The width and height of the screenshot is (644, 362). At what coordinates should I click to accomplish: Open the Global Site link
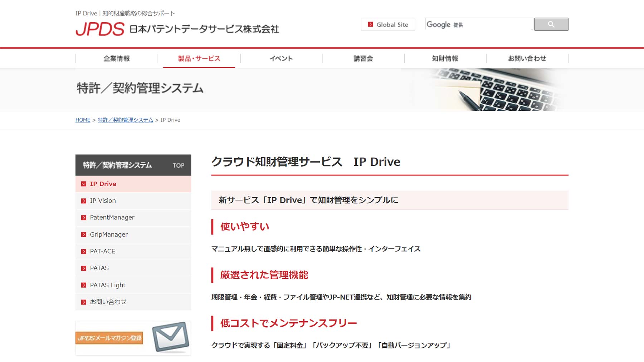(x=388, y=24)
